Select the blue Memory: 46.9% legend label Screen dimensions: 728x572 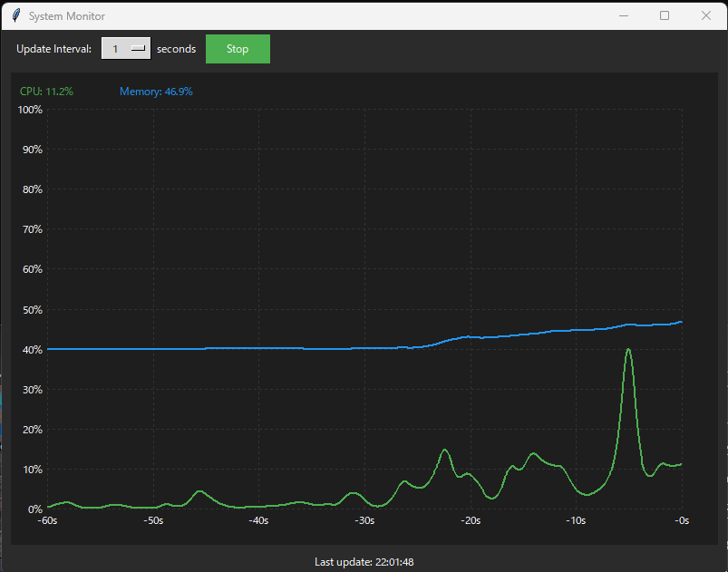(x=155, y=92)
